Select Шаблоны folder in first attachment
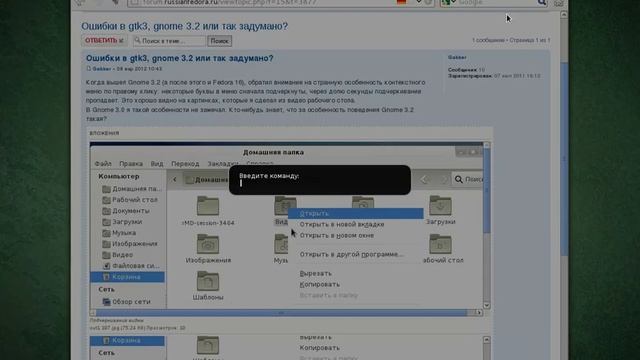Viewport: 640px width, 360px height. [208, 281]
